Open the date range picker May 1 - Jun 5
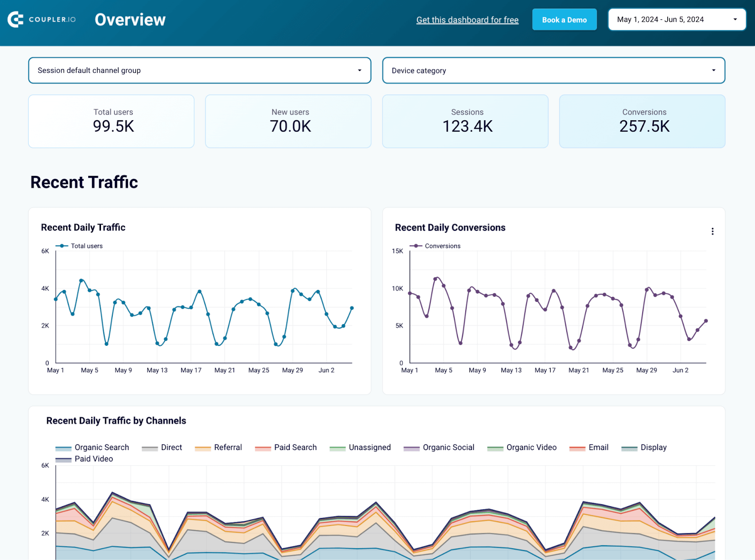Viewport: 755px width, 560px height. click(677, 19)
